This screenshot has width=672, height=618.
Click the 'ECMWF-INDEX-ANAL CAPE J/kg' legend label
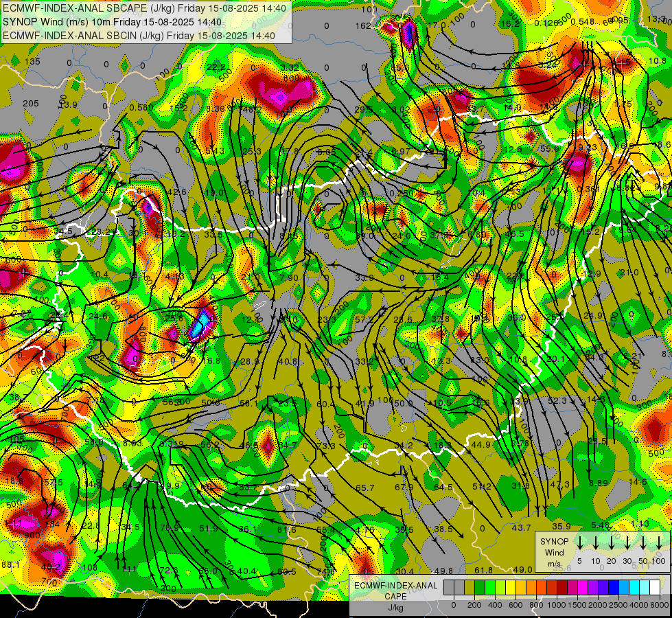(x=395, y=597)
